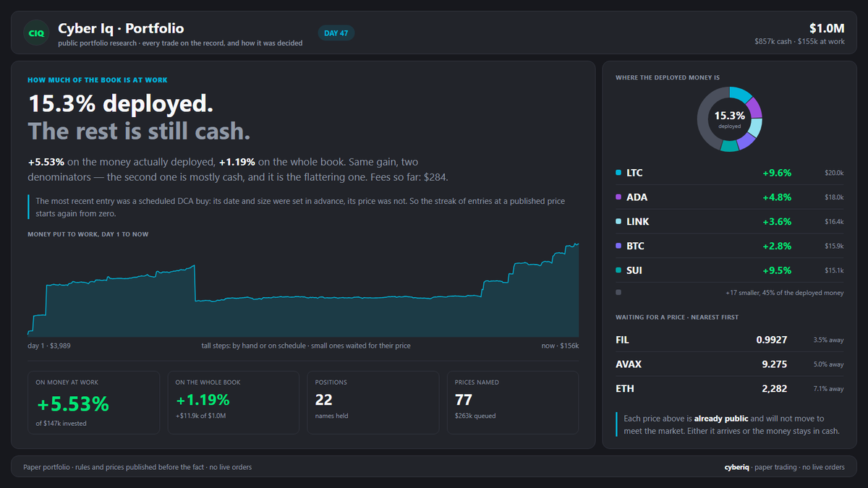Select the LINK holding row label
This screenshot has height=488, width=868.
tap(638, 222)
